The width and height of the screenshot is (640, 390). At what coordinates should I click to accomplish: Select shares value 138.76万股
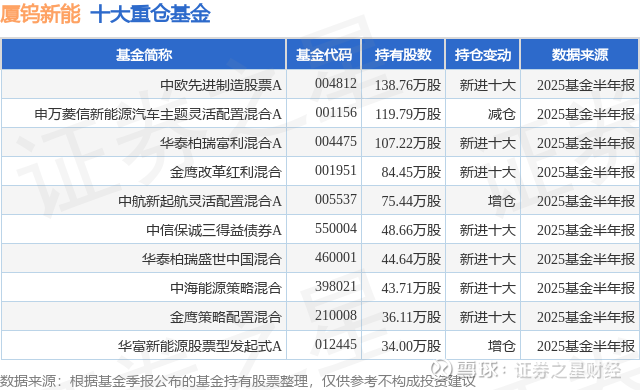coord(408,85)
